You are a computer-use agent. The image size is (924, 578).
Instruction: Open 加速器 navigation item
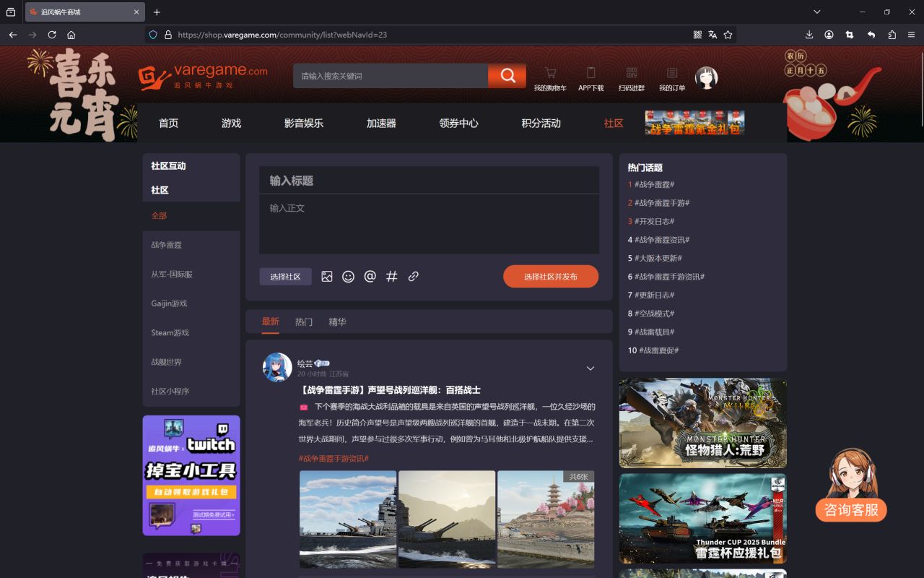(x=381, y=124)
